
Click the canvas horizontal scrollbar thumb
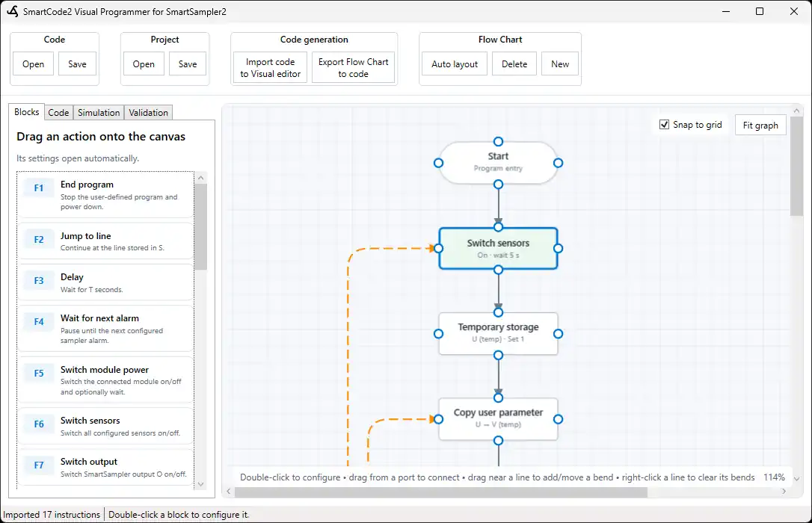tap(440, 492)
